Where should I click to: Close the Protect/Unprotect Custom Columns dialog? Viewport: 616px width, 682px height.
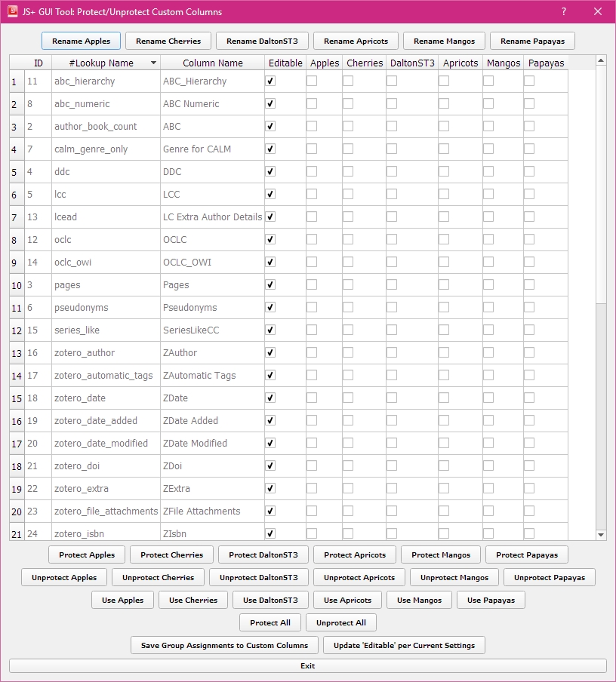coord(598,12)
